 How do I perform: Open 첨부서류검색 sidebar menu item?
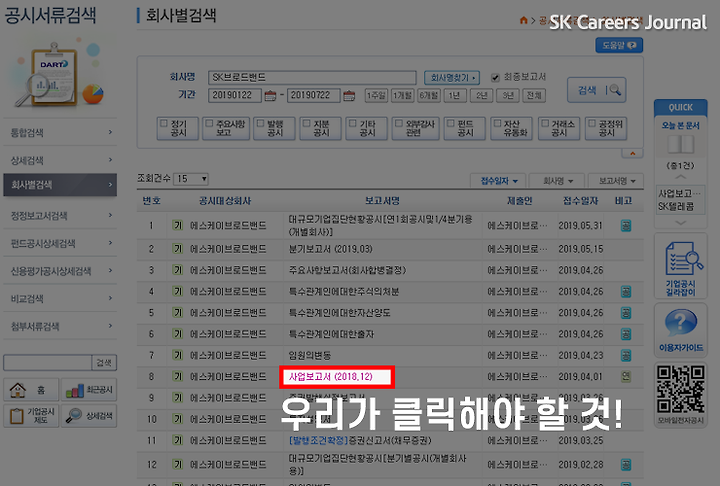tap(60, 327)
